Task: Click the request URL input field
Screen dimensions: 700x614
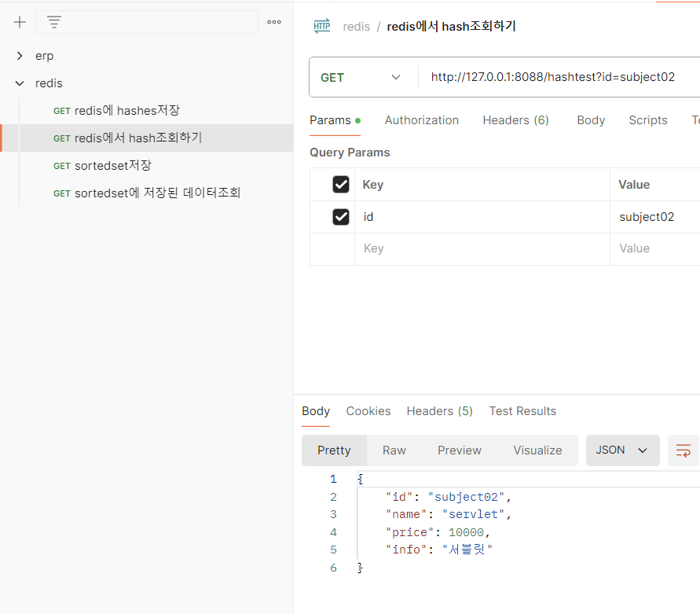Action: (559, 77)
